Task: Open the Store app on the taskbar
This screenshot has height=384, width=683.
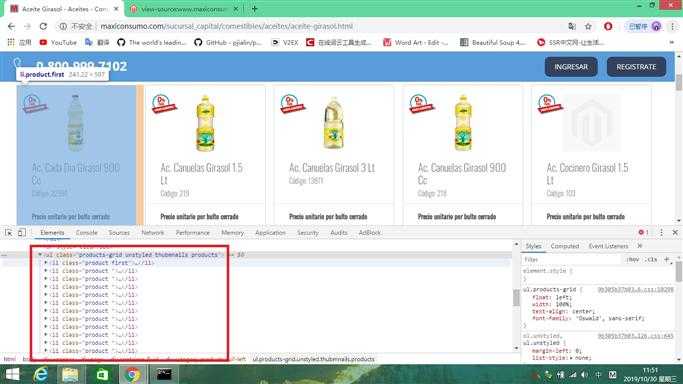Action: tap(102, 374)
